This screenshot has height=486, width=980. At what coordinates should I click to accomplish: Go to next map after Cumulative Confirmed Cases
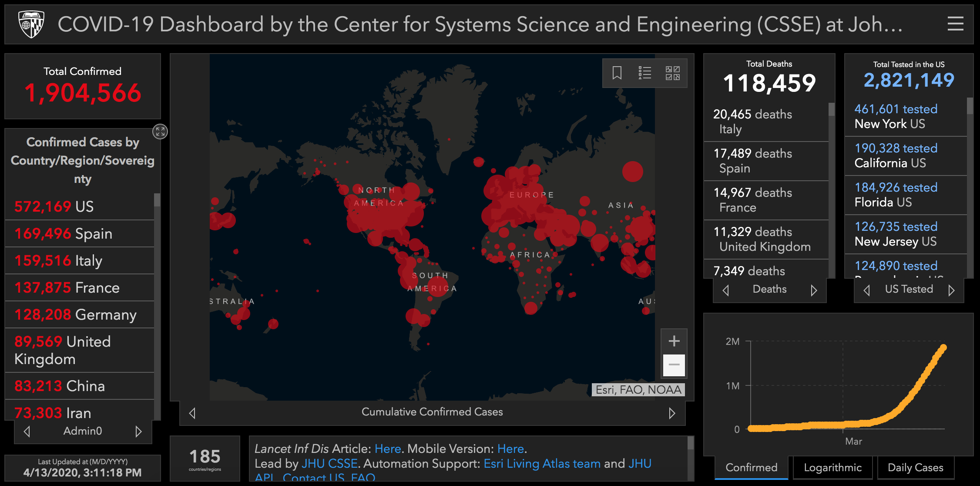click(x=672, y=413)
